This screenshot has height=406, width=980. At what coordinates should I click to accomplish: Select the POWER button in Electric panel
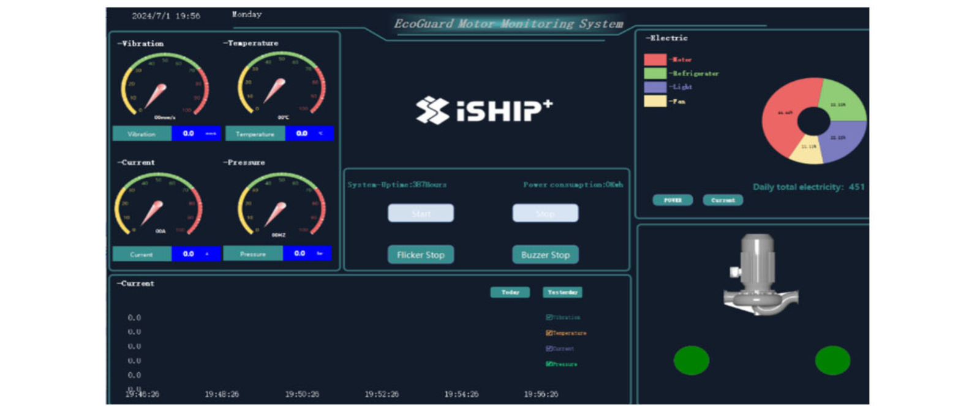tap(673, 200)
